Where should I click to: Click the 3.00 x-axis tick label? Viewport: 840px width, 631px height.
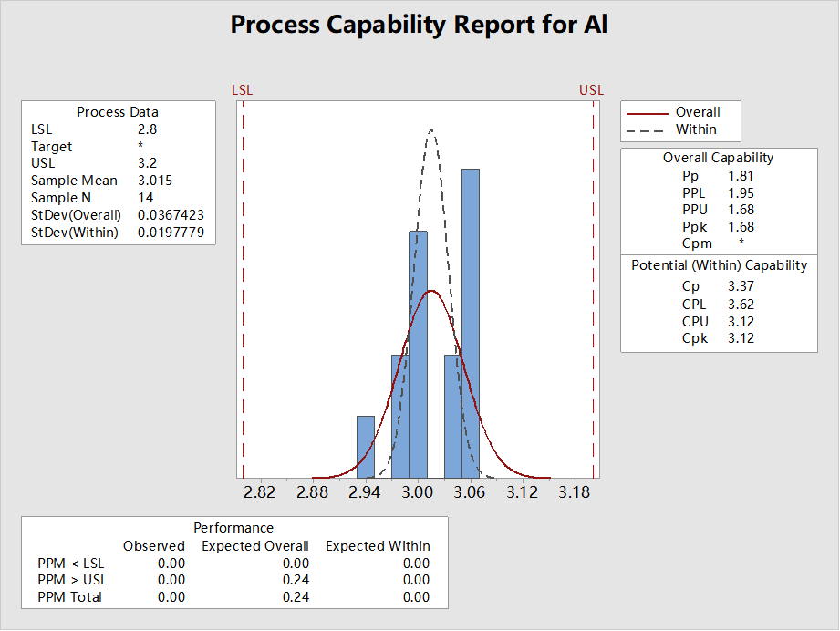tap(418, 492)
